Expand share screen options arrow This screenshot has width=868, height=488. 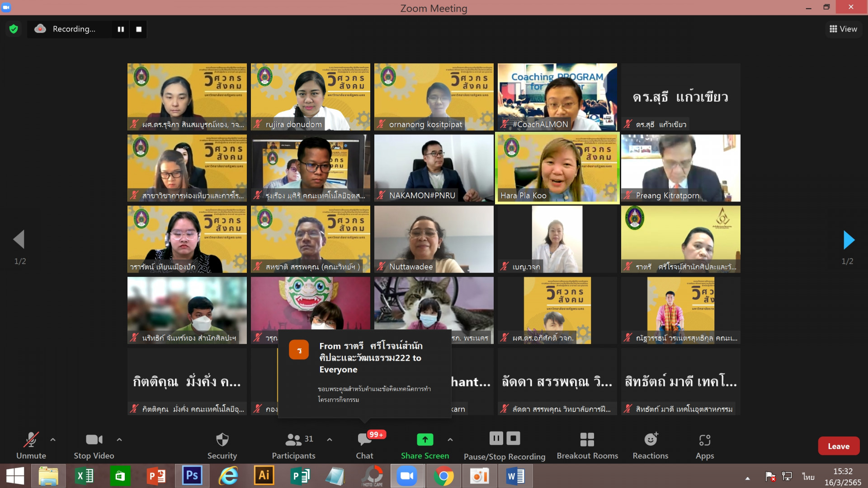[x=450, y=439]
